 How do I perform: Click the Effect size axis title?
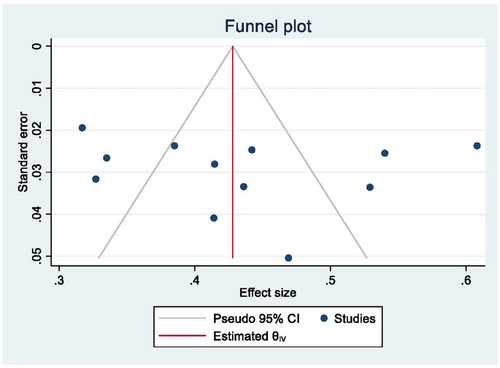[268, 292]
